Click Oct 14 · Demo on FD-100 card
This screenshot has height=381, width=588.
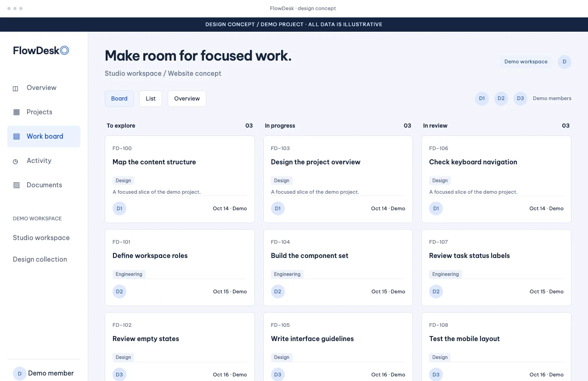(230, 208)
